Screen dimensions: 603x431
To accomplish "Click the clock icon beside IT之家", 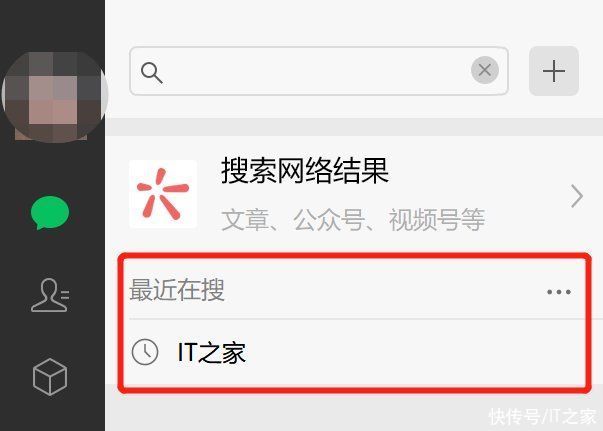I will pyautogui.click(x=145, y=352).
